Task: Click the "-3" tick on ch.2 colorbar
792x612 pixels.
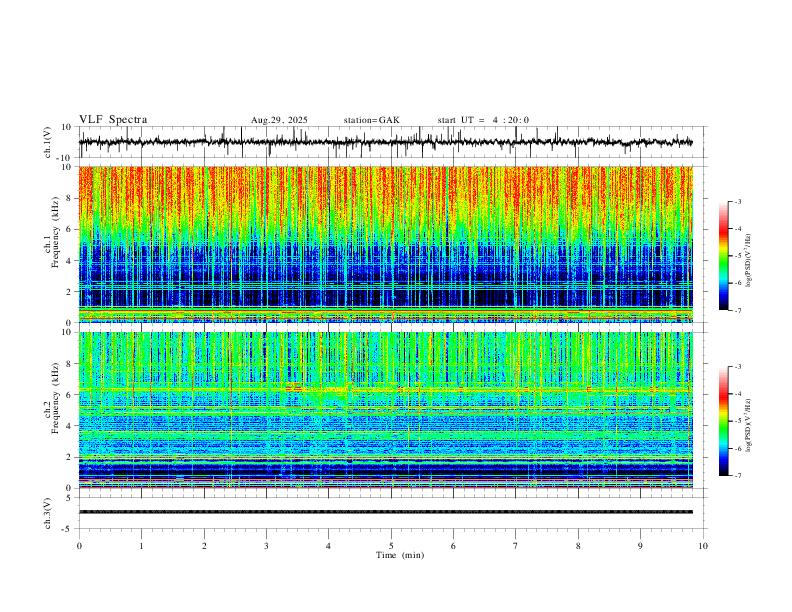Action: click(738, 367)
